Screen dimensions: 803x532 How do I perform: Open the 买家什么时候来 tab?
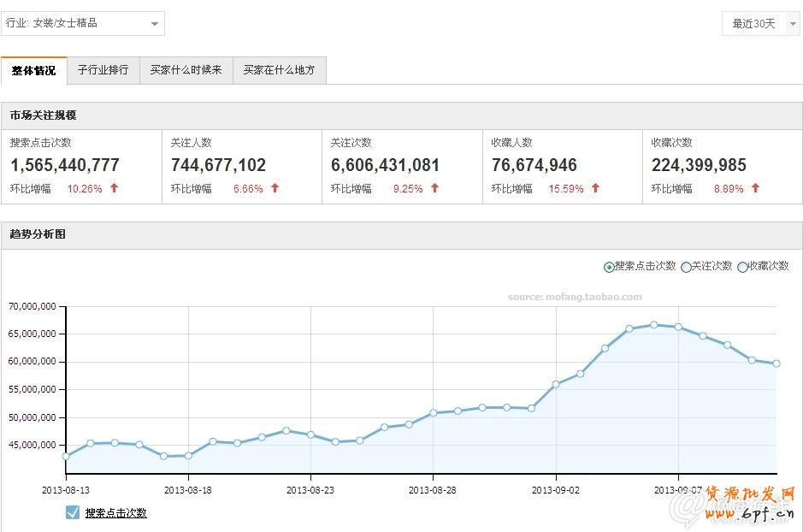(x=186, y=70)
